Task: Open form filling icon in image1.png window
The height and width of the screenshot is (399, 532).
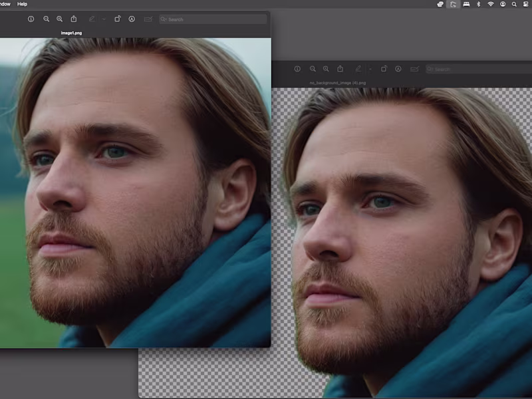Action: (x=148, y=19)
